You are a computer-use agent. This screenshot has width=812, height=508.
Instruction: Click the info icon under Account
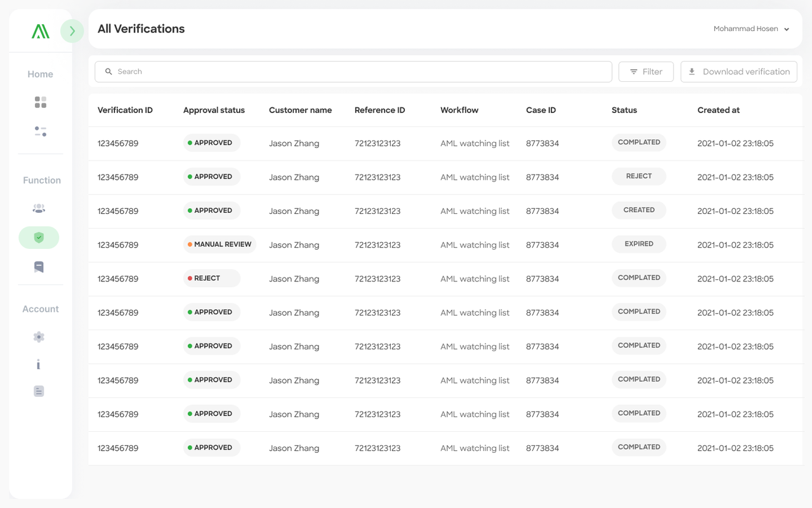[x=39, y=364]
